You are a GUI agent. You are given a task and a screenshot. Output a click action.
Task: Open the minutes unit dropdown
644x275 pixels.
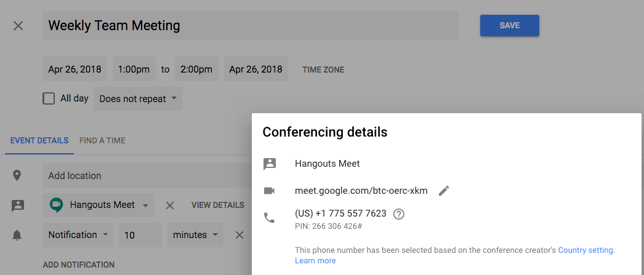tap(195, 235)
